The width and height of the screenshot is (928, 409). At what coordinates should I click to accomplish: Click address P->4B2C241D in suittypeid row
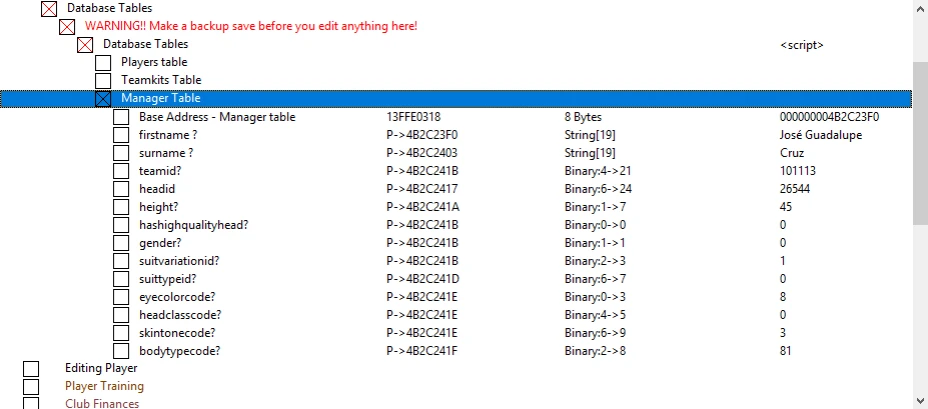click(x=423, y=279)
